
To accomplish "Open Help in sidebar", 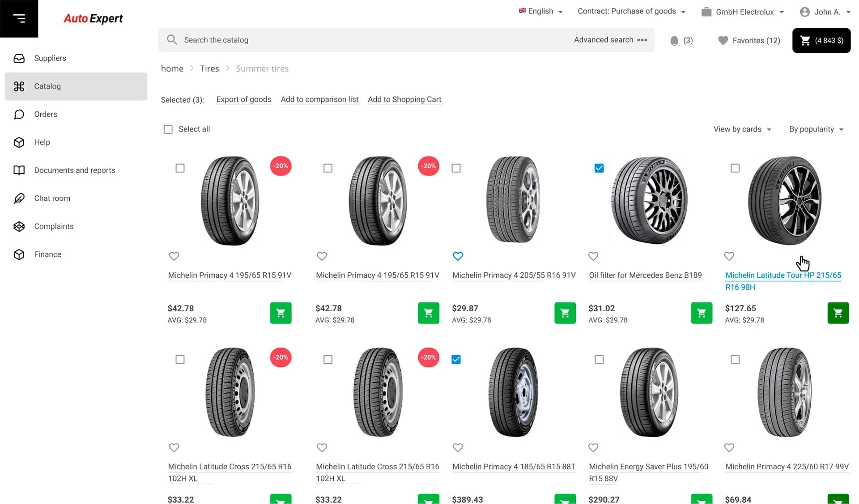I will coord(76,142).
